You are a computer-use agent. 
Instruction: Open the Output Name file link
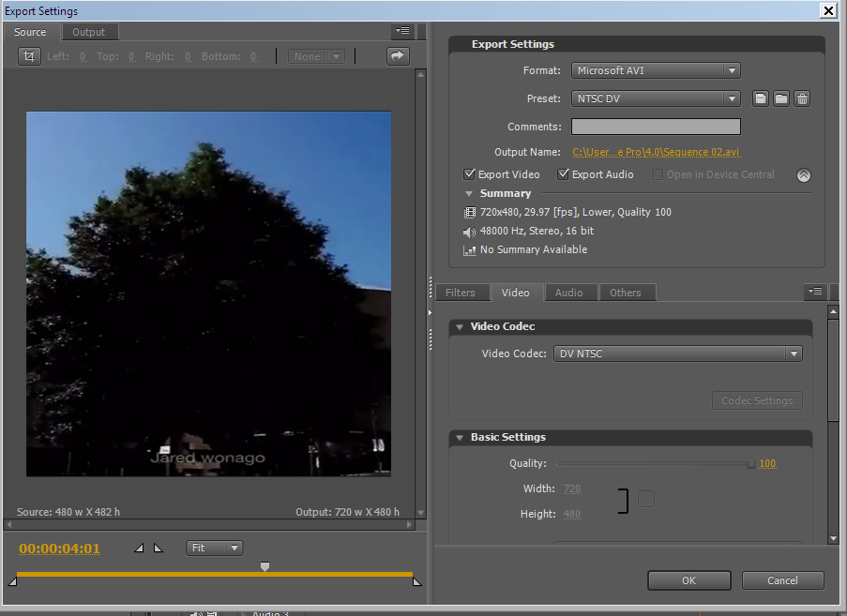(656, 151)
